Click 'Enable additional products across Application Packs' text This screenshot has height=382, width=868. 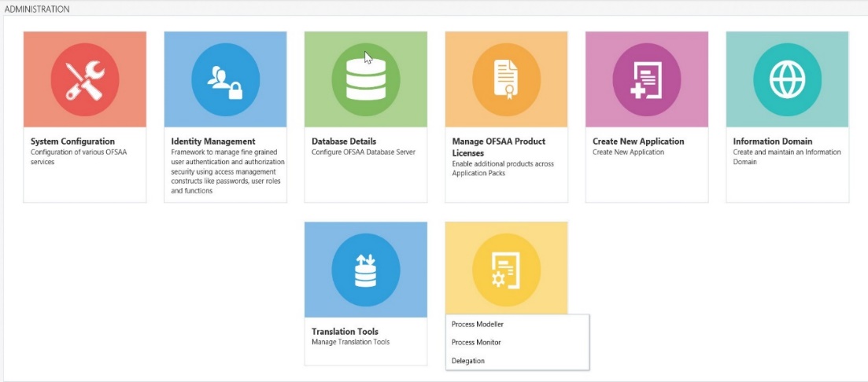(503, 169)
